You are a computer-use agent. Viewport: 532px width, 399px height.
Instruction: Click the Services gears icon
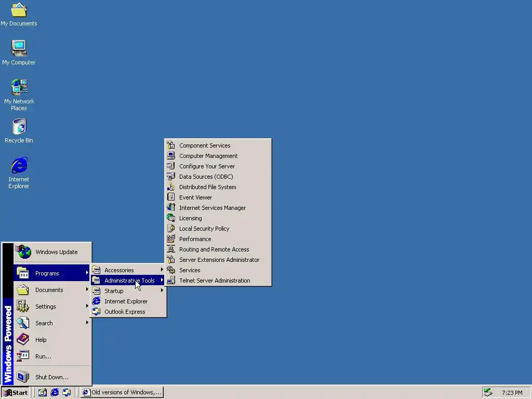coord(171,270)
